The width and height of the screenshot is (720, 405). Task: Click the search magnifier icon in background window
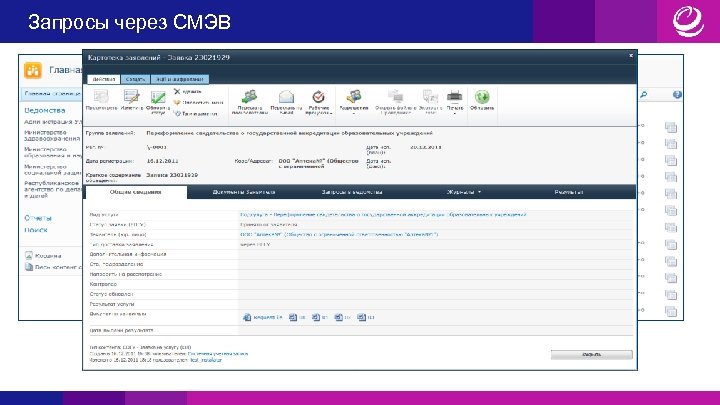click(644, 95)
